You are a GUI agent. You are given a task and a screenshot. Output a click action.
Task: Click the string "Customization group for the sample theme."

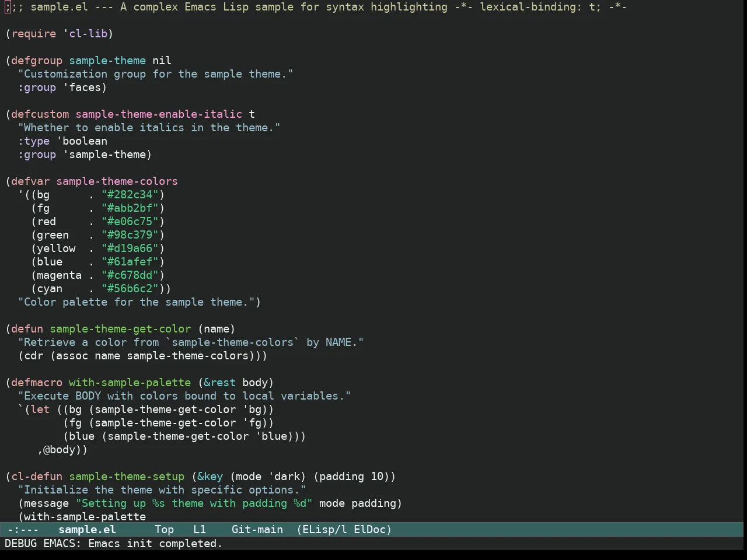click(x=155, y=74)
